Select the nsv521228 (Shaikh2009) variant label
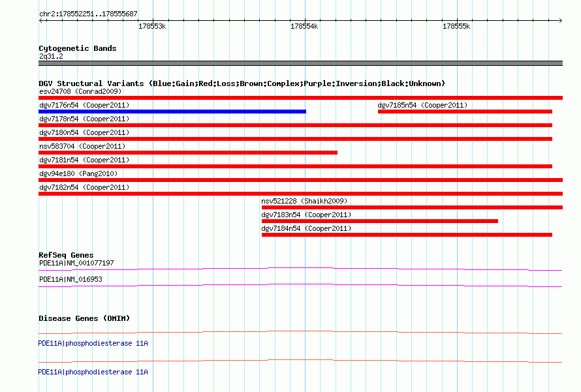The height and width of the screenshot is (392, 581). click(304, 201)
